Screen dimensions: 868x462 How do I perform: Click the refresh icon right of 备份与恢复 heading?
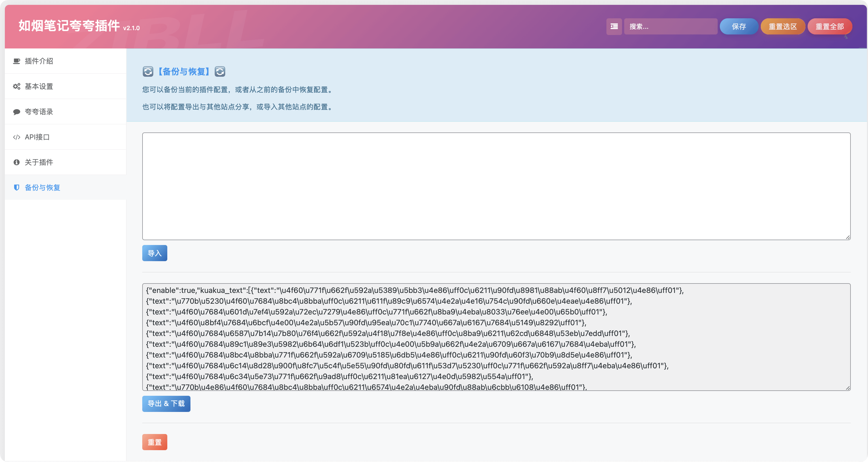[x=220, y=71]
